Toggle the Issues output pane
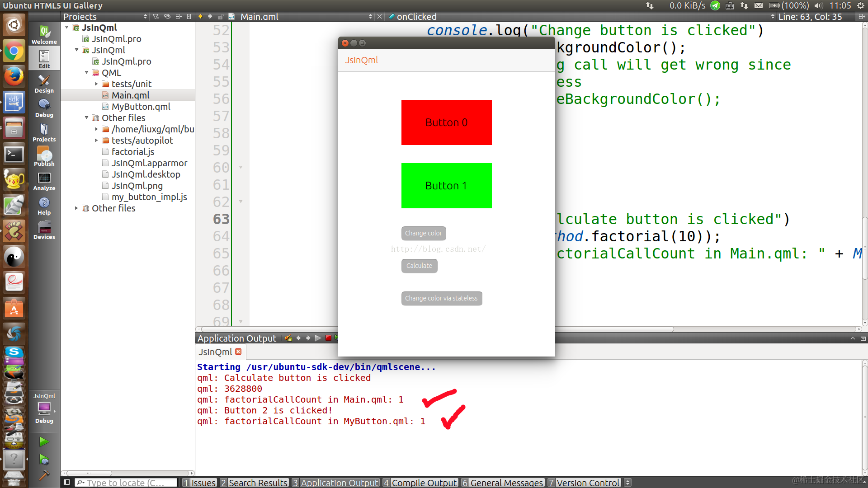This screenshot has height=488, width=868. 199,483
